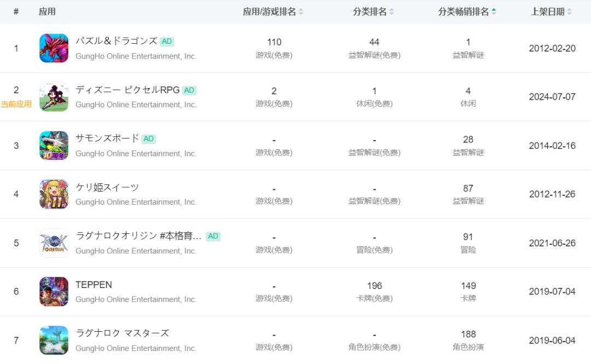Open the TEPPEN app icon
Image resolution: width=591 pixels, height=364 pixels.
click(54, 292)
